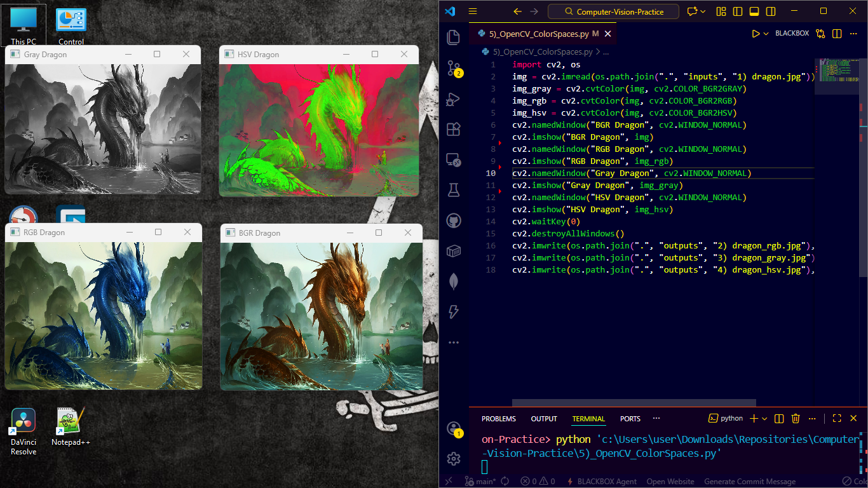Expand the breadcrumb ellipsis after the file name

coord(606,52)
